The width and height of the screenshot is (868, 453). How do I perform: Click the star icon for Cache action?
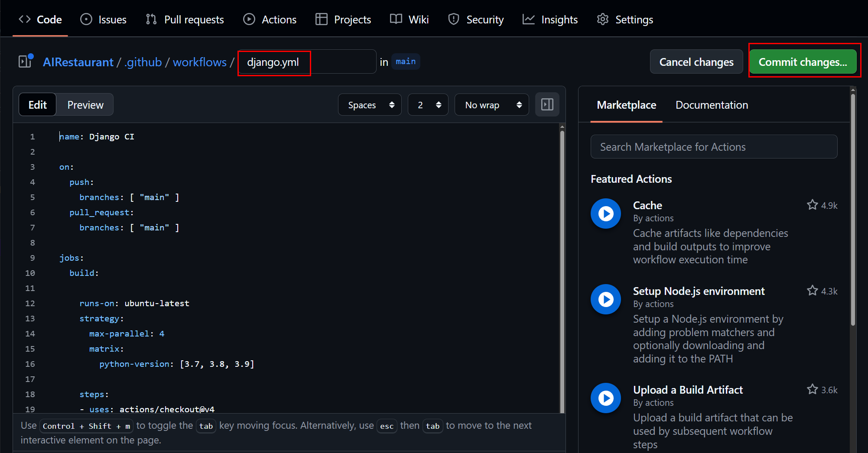813,205
